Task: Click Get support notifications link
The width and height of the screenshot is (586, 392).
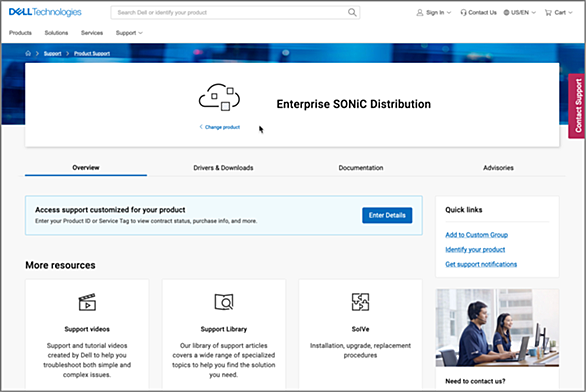Action: [481, 264]
